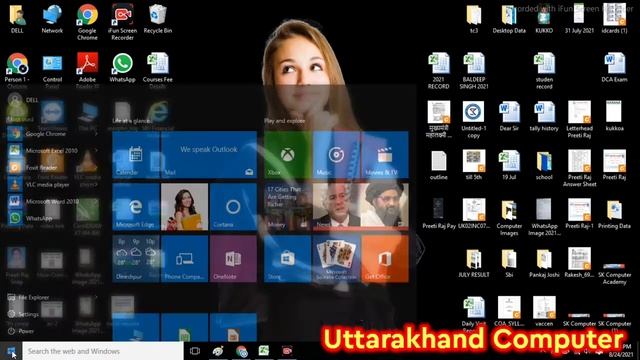This screenshot has width=640, height=360.
Task: Open the Photos tile with woman picture
Action: pos(184,207)
